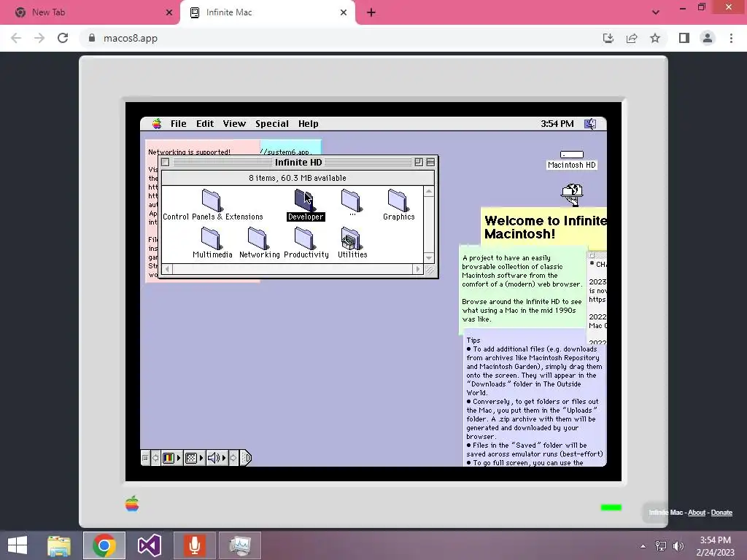Open the Chrome profile menu
The width and height of the screenshot is (747, 560).
tap(708, 38)
